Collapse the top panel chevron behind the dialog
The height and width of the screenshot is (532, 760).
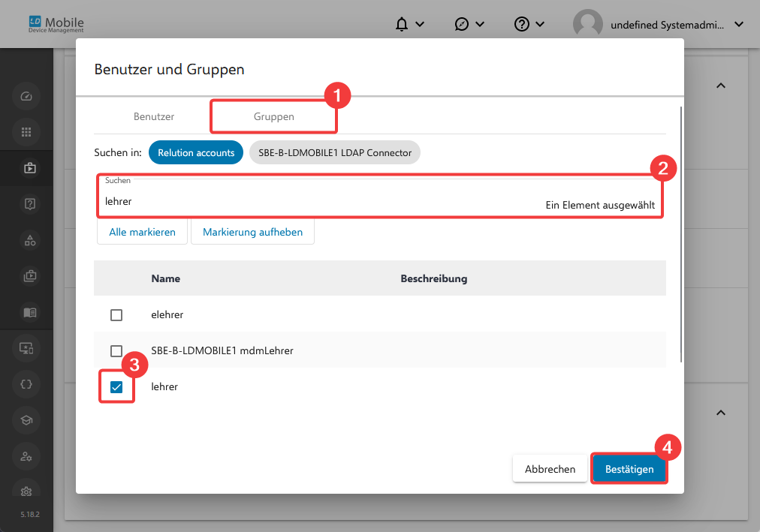(x=721, y=86)
